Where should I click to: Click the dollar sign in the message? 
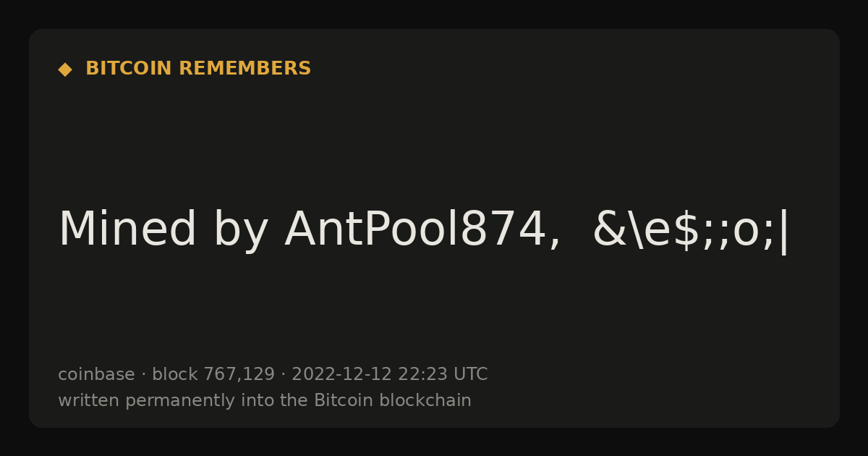(686, 229)
